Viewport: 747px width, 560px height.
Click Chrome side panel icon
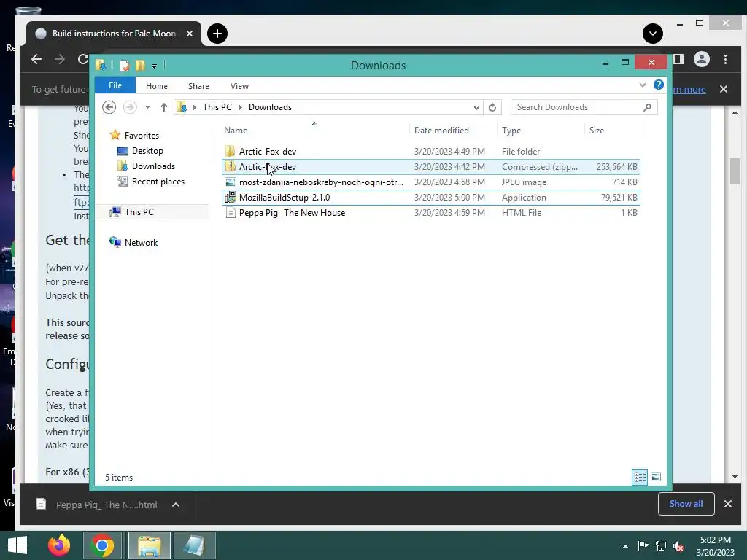point(678,59)
